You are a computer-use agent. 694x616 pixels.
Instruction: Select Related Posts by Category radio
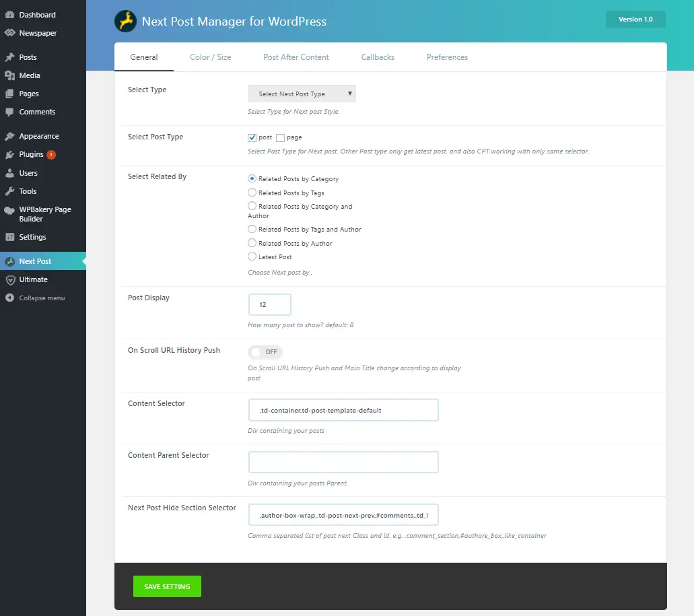click(x=252, y=178)
